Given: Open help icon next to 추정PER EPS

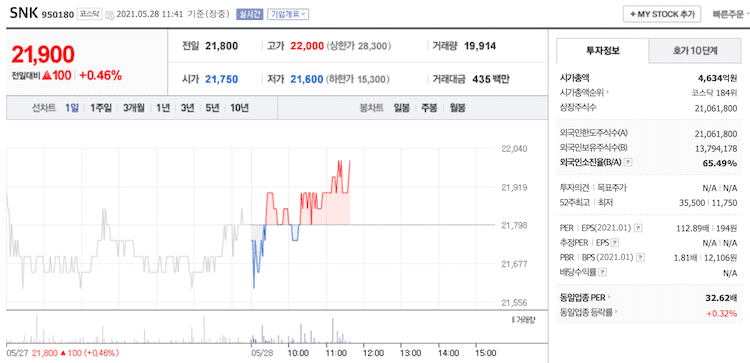Looking at the screenshot, I should [615, 242].
